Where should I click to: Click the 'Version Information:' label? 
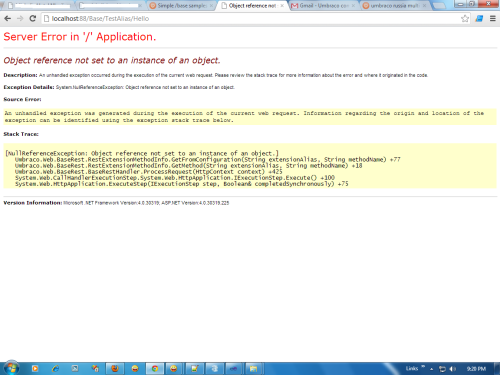click(33, 203)
